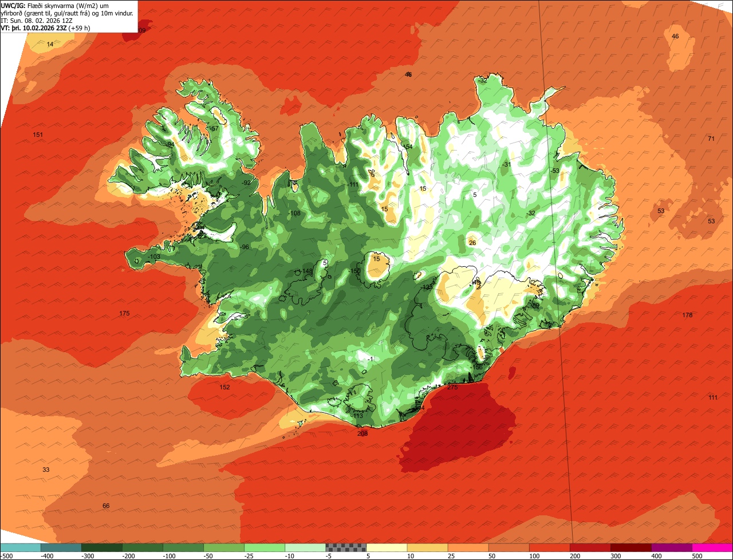Select the 175 value west of Iceland

point(124,313)
